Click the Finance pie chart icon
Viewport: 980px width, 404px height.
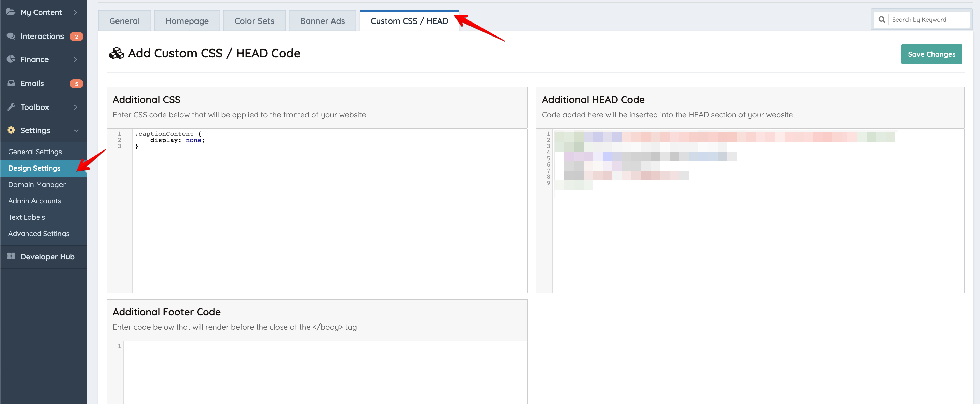(x=11, y=59)
